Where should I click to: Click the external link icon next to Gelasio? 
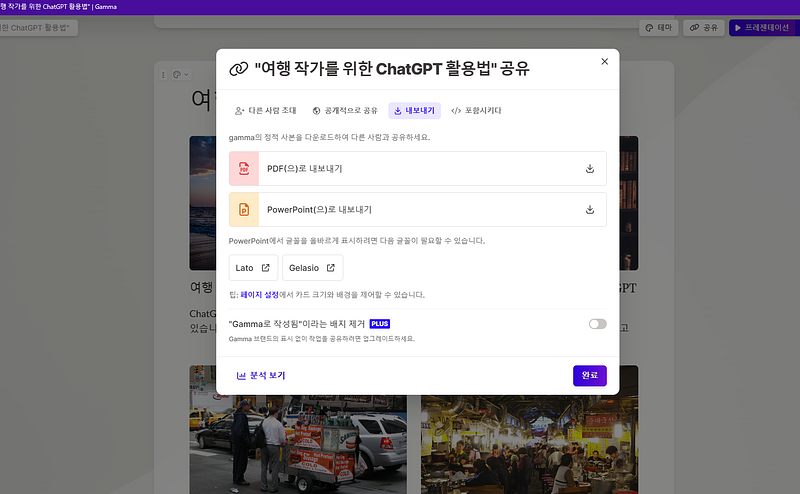pos(331,267)
